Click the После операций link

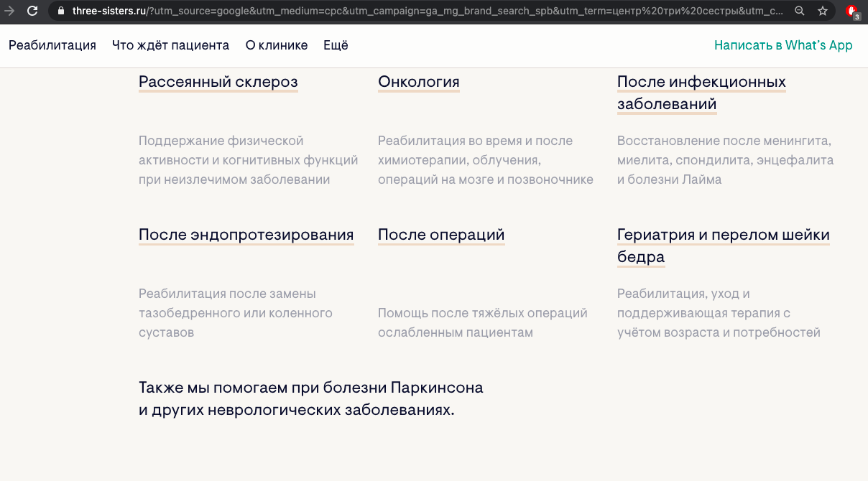tap(441, 235)
